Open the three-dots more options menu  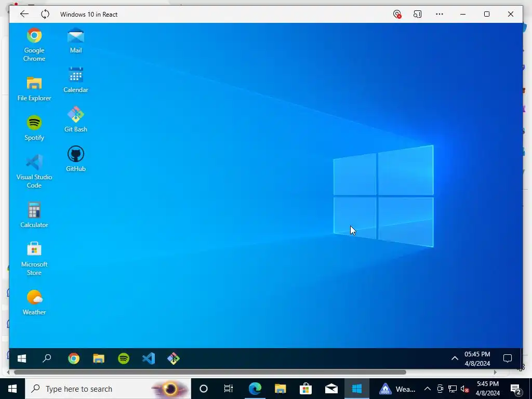tap(440, 14)
